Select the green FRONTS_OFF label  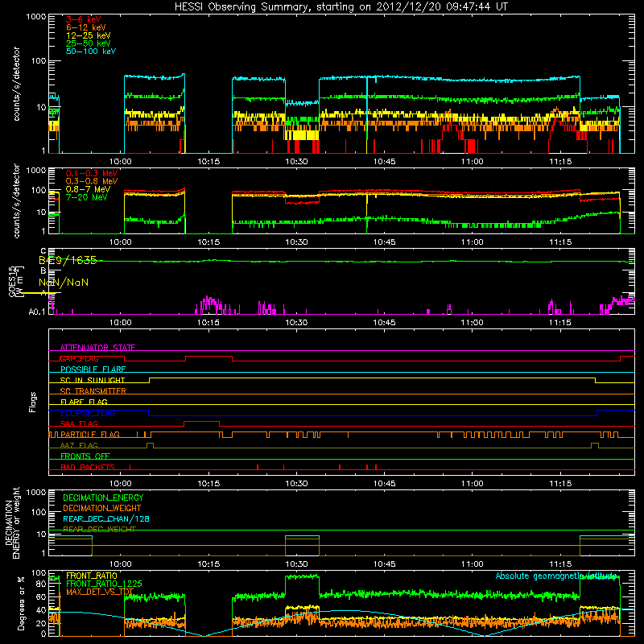pyautogui.click(x=85, y=456)
